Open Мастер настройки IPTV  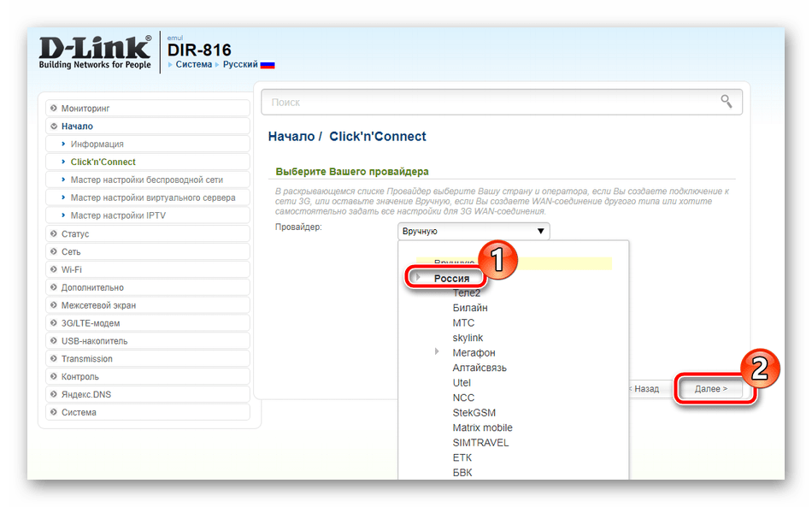pyautogui.click(x=148, y=215)
